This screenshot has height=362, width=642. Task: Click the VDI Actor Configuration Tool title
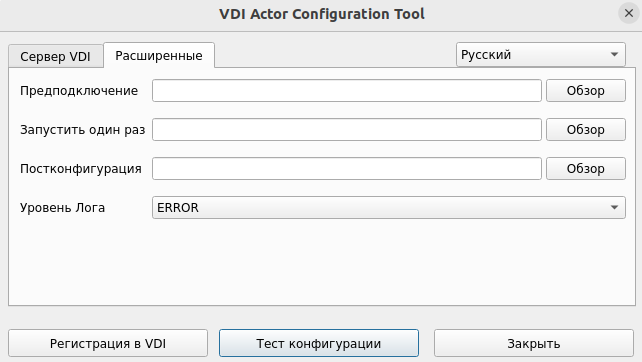[322, 14]
